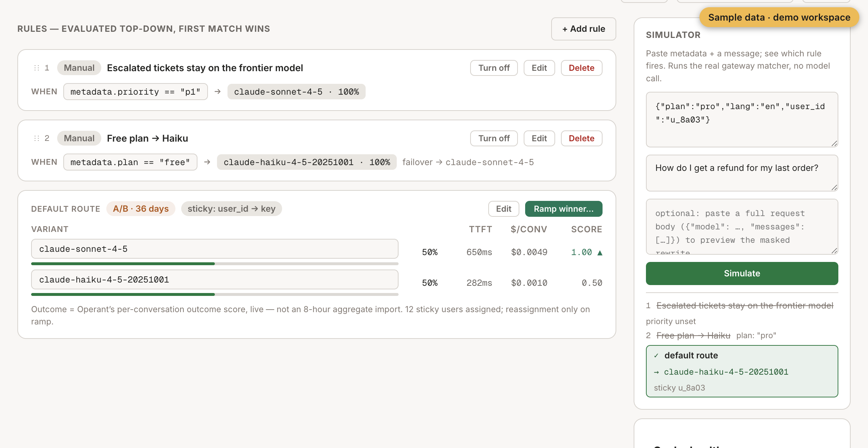
Task: Click the arrow after metadata.plan condition
Action: click(x=207, y=162)
